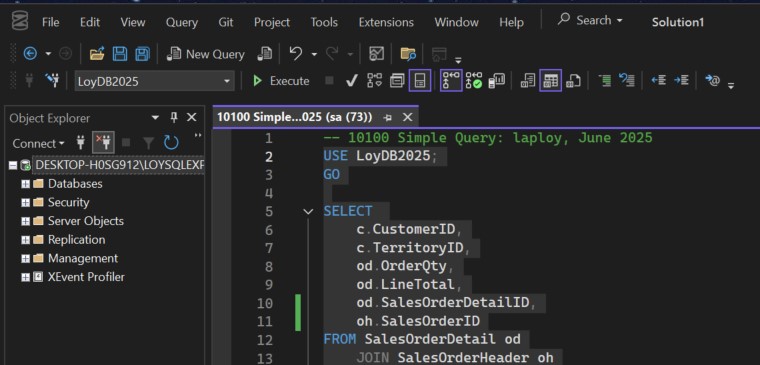Screen dimensions: 760x365
Task: Click the New Query button
Action: pos(206,54)
